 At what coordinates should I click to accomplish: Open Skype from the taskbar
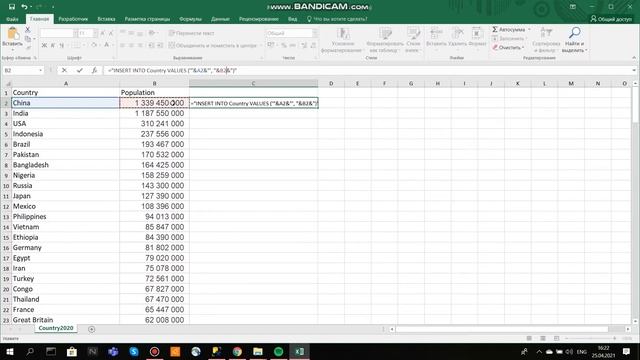pos(134,351)
